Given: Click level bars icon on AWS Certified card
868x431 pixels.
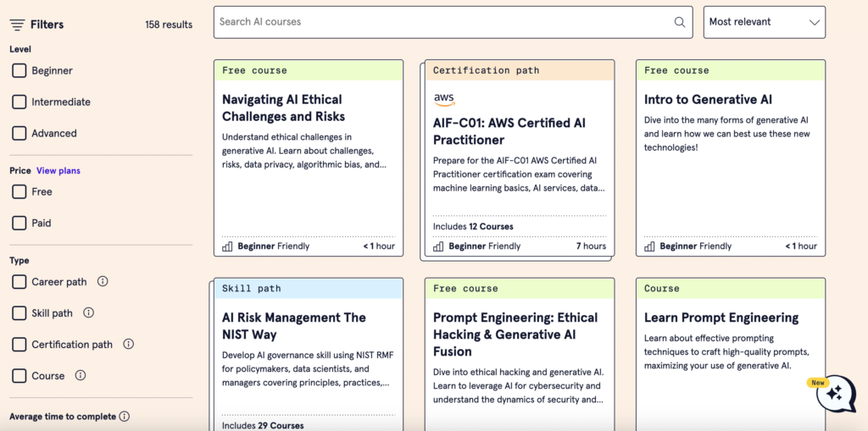Looking at the screenshot, I should (x=438, y=246).
